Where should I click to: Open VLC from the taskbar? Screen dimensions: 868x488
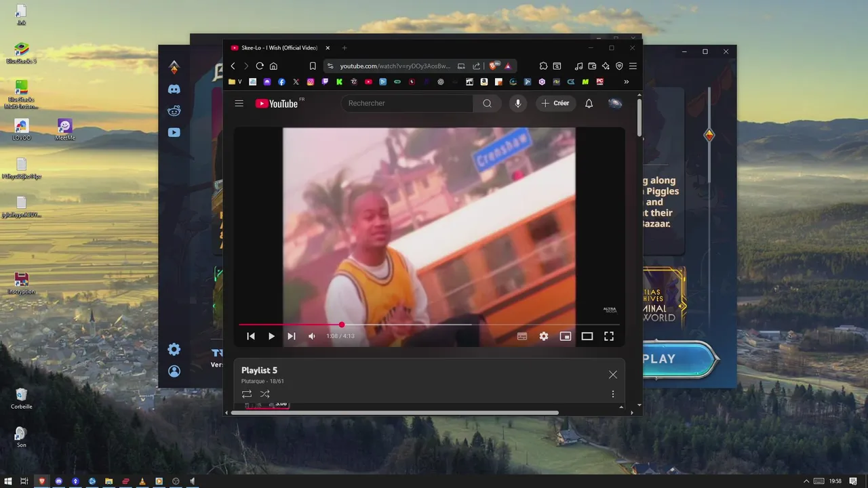[x=142, y=481]
